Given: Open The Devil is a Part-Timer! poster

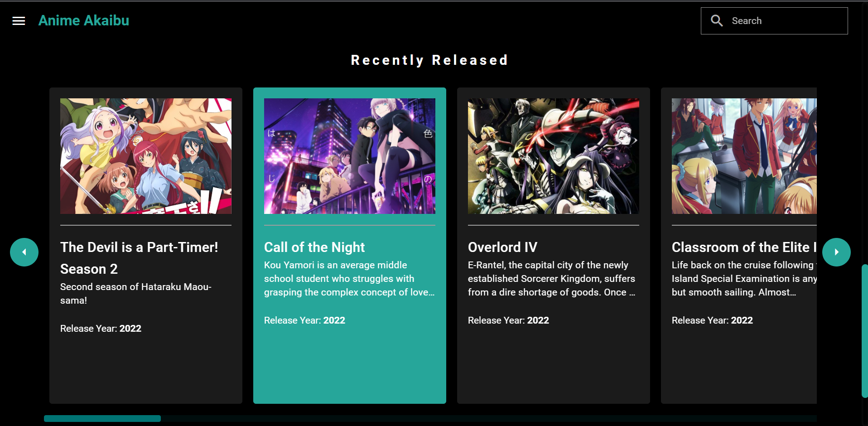Looking at the screenshot, I should coord(146,156).
